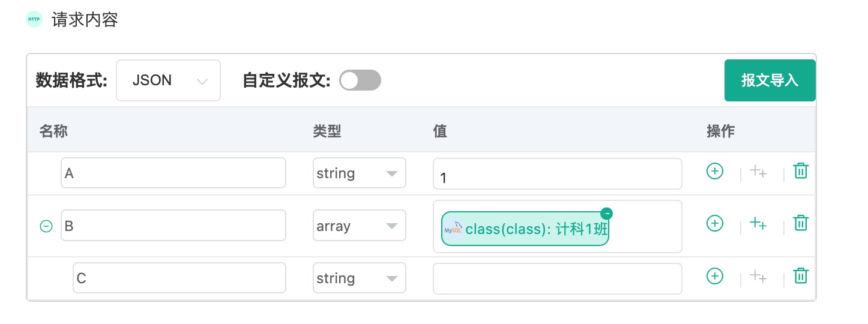868x324 pixels.
Task: Delete row B with the trash icon
Action: point(801,223)
